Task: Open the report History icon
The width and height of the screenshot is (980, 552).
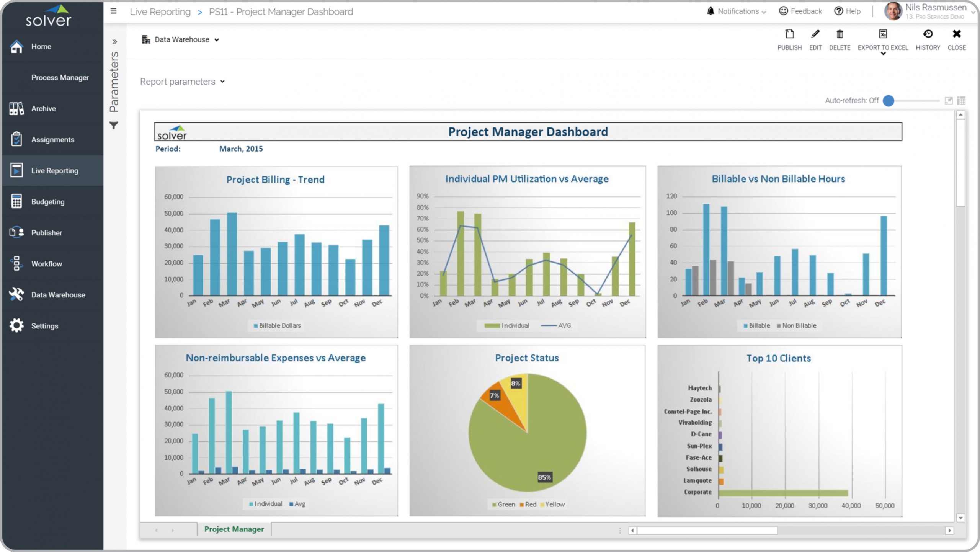Action: coord(928,34)
